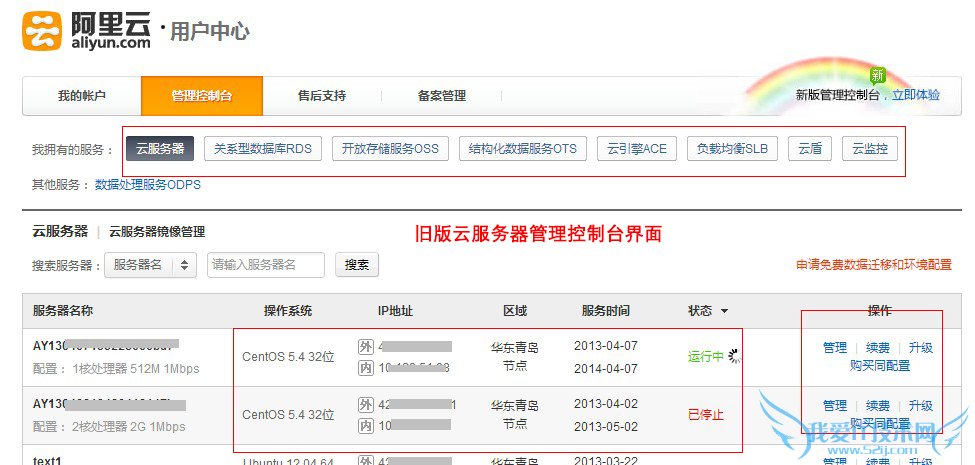Click the 服务时间 column header
The width and height of the screenshot is (975, 465).
coord(606,310)
